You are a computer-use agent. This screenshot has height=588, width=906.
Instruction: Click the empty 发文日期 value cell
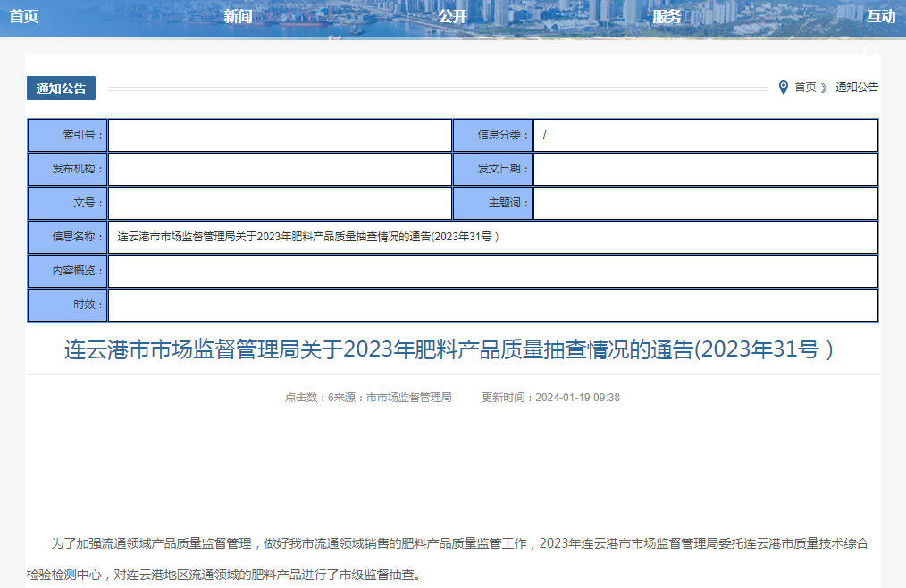706,169
